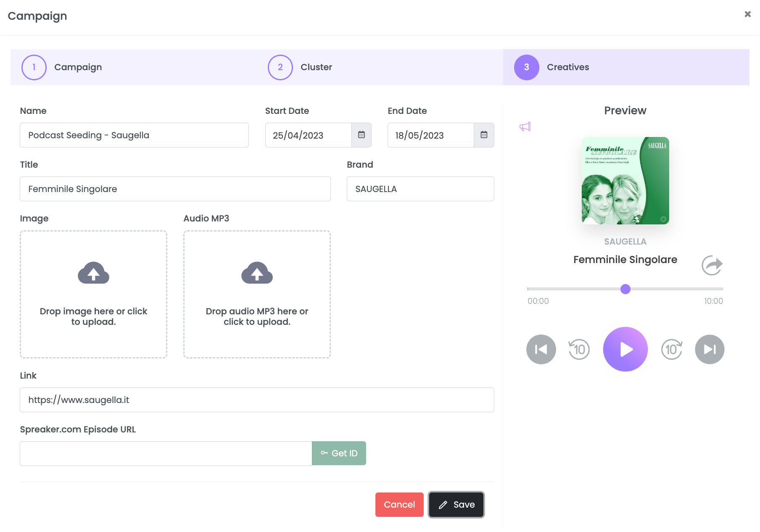Forward 10 seconds in preview player
This screenshot has width=760, height=532.
coord(672,349)
